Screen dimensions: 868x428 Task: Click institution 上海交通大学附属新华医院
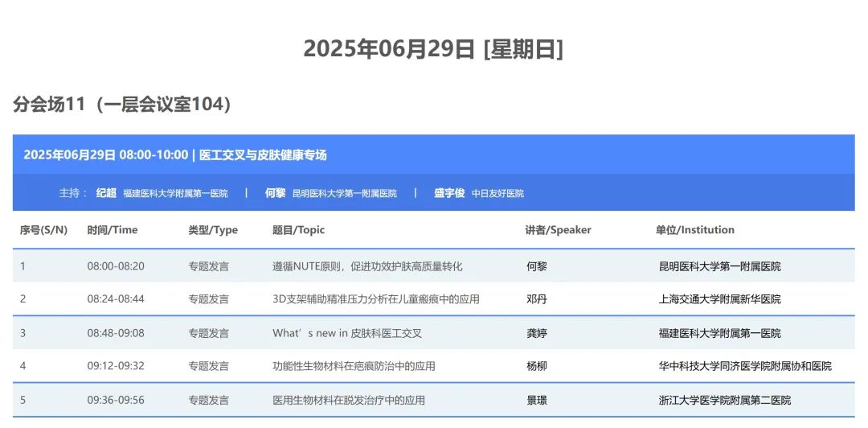[719, 298]
